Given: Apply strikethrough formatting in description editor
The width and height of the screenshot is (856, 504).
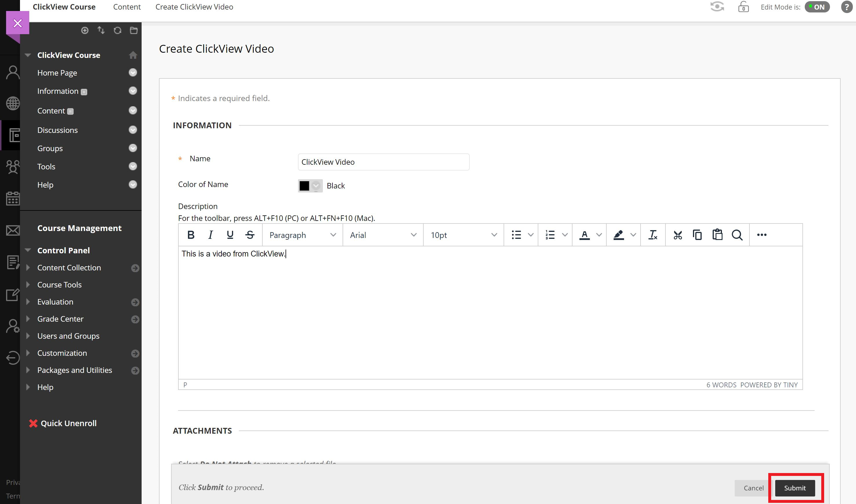Looking at the screenshot, I should 250,235.
